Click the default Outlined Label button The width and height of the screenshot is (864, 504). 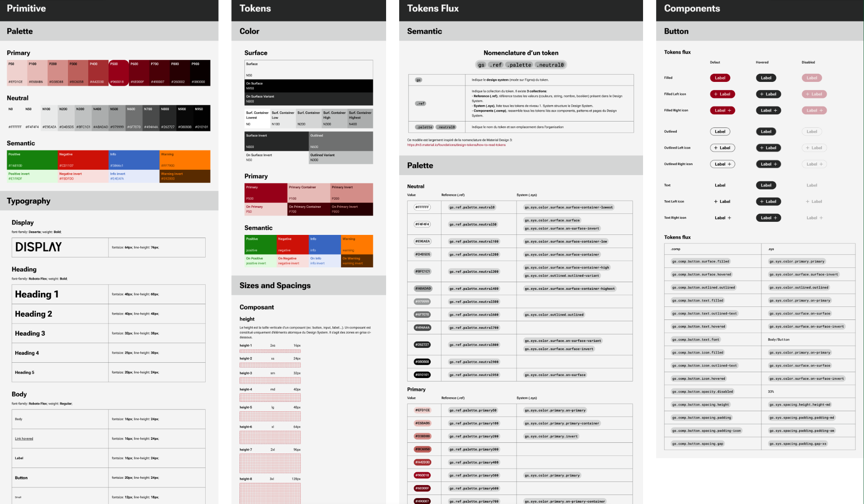(x=720, y=131)
